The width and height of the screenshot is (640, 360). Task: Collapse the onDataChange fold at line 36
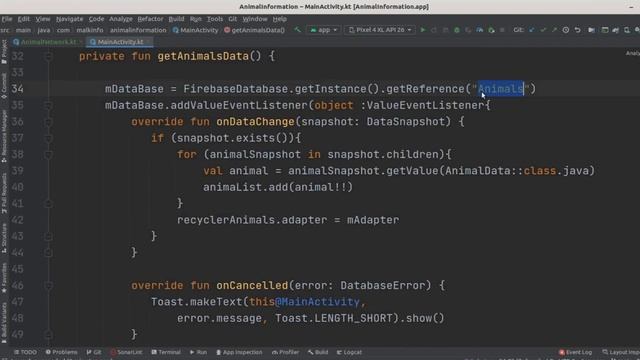click(48, 122)
